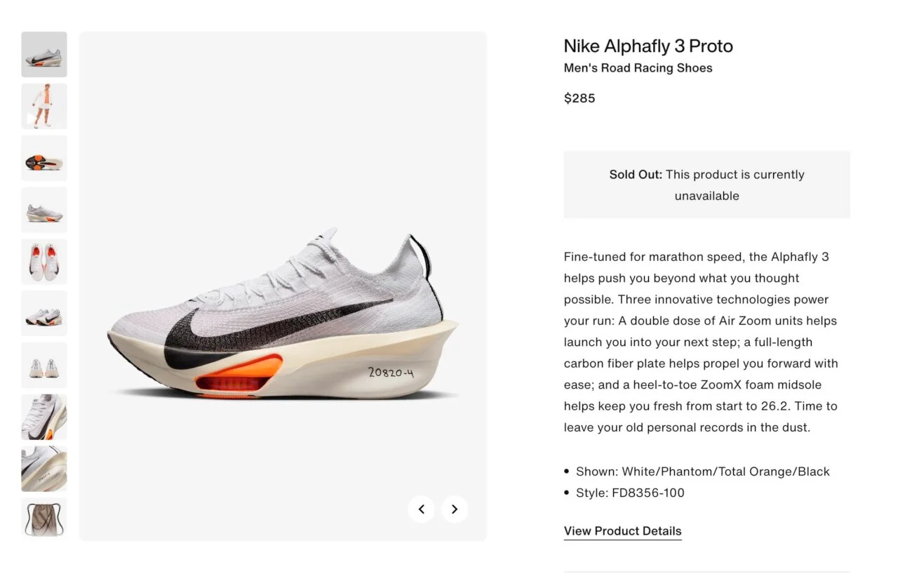Select the angled pair of shoes thumbnail
The height and width of the screenshot is (588, 912).
(x=44, y=314)
